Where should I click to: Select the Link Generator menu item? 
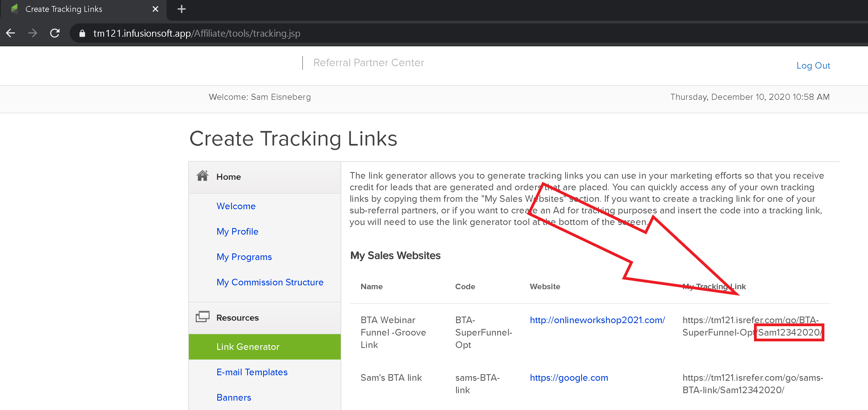tap(248, 347)
